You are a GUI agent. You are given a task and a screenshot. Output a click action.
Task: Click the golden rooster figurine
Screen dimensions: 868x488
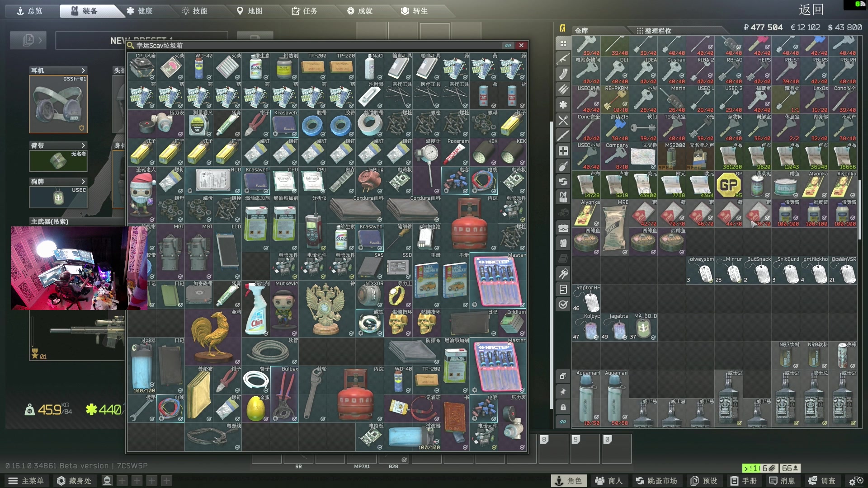(213, 337)
